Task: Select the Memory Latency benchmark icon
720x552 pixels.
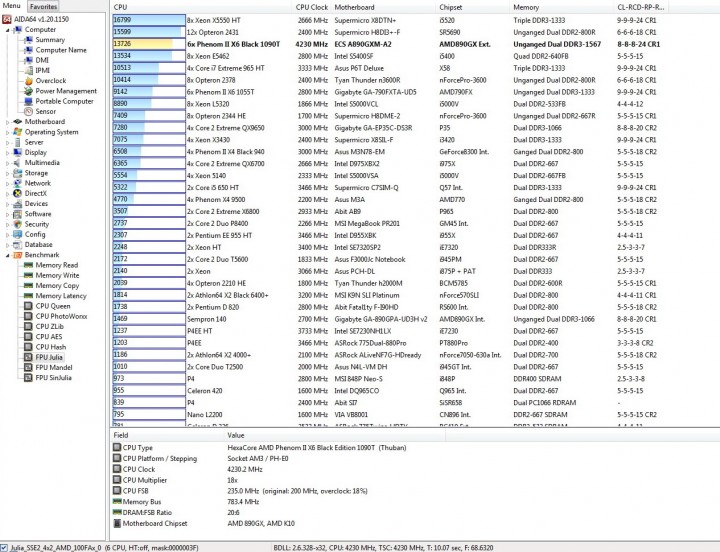Action: (x=28, y=296)
